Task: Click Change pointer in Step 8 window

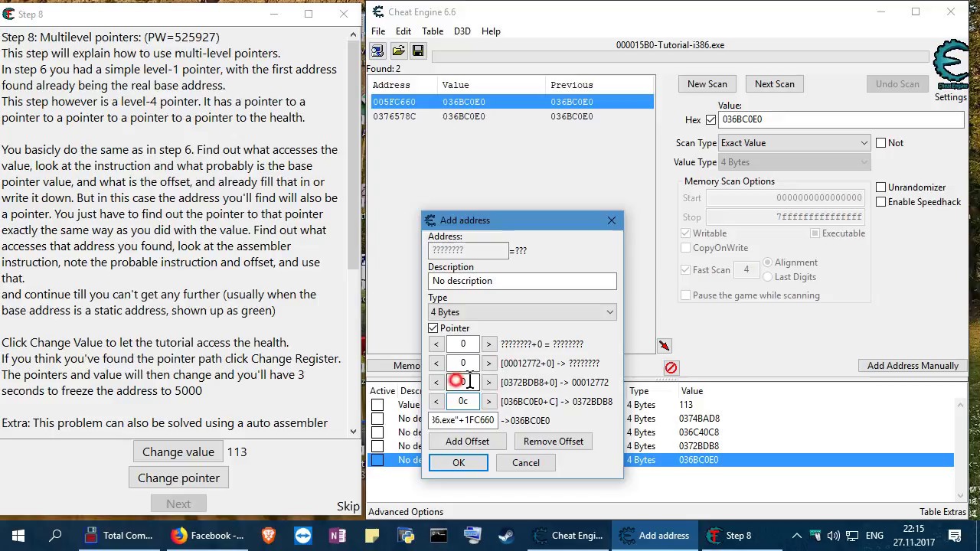Action: (178, 478)
